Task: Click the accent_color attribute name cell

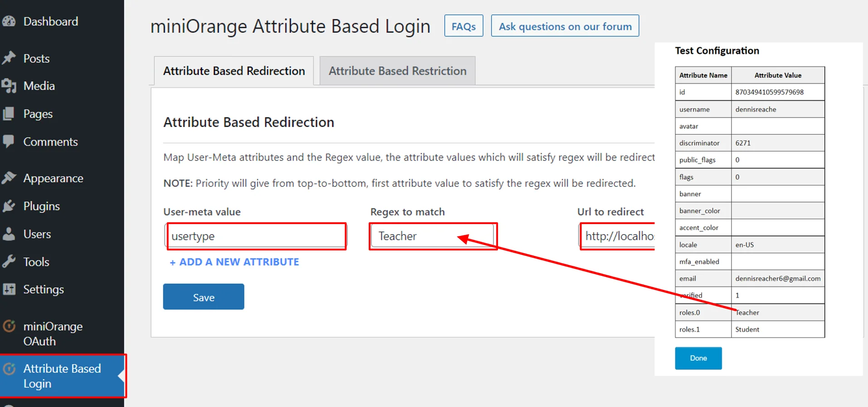Action: click(703, 228)
